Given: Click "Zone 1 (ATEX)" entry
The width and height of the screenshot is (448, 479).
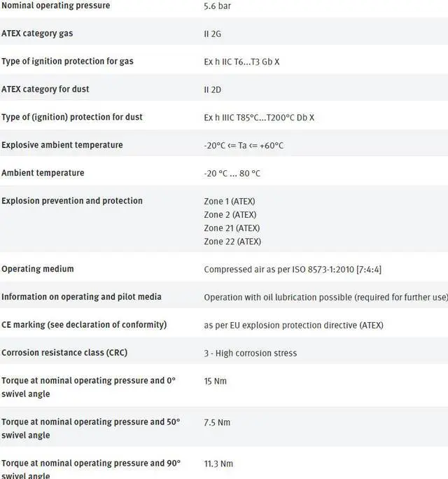Looking at the screenshot, I should pyautogui.click(x=230, y=202).
